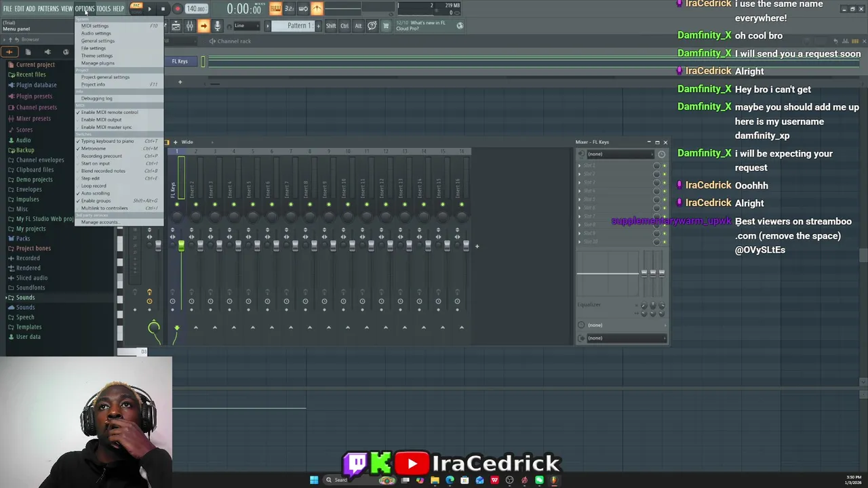Click the plus button below the FL Keys channel
This screenshot has height=488, width=868.
pyautogui.click(x=180, y=82)
